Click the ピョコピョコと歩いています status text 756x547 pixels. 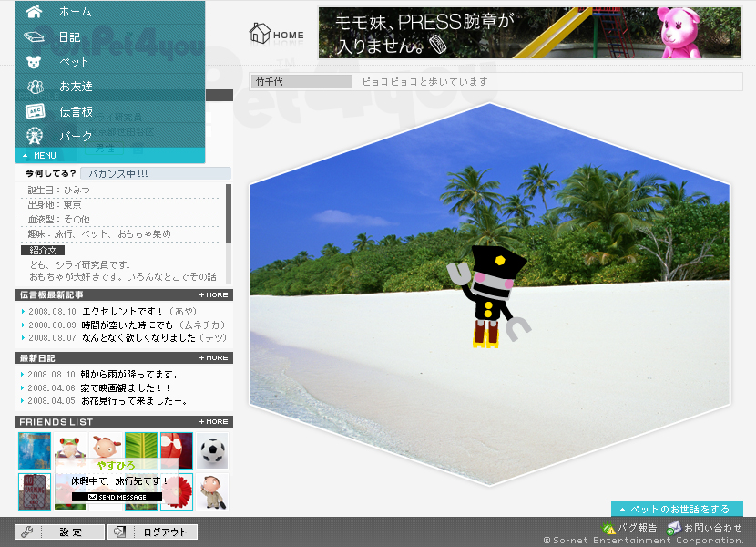point(424,81)
